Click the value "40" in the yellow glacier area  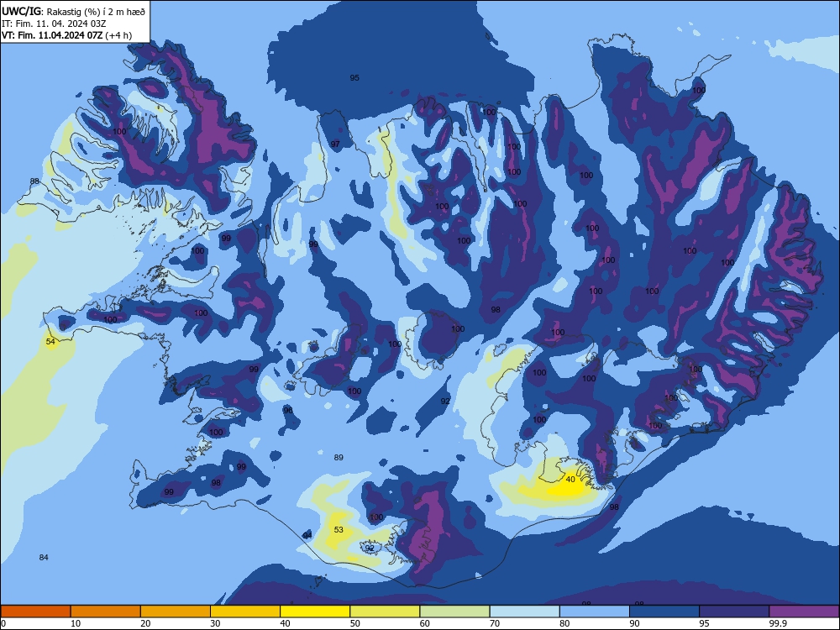pos(570,480)
